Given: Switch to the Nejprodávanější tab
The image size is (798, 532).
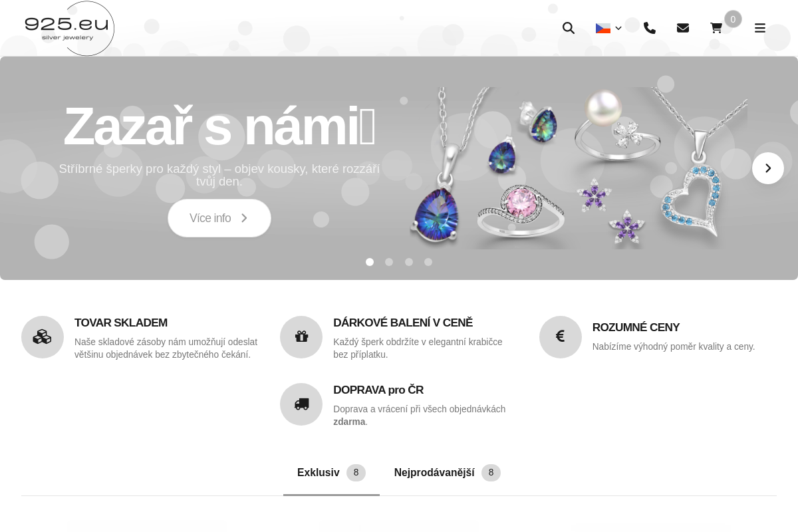Looking at the screenshot, I should coord(447,473).
